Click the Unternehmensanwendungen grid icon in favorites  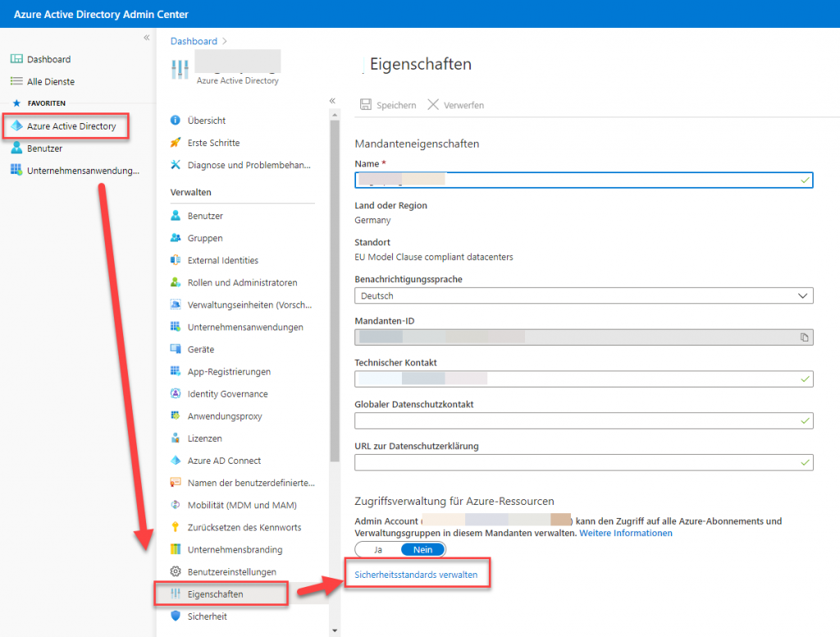[16, 170]
